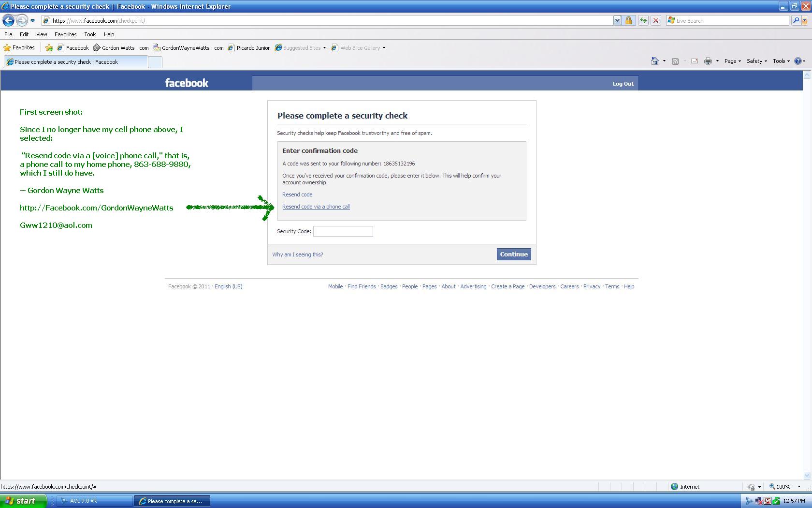812x508 pixels.
Task: Open the File menu
Action: click(8, 34)
